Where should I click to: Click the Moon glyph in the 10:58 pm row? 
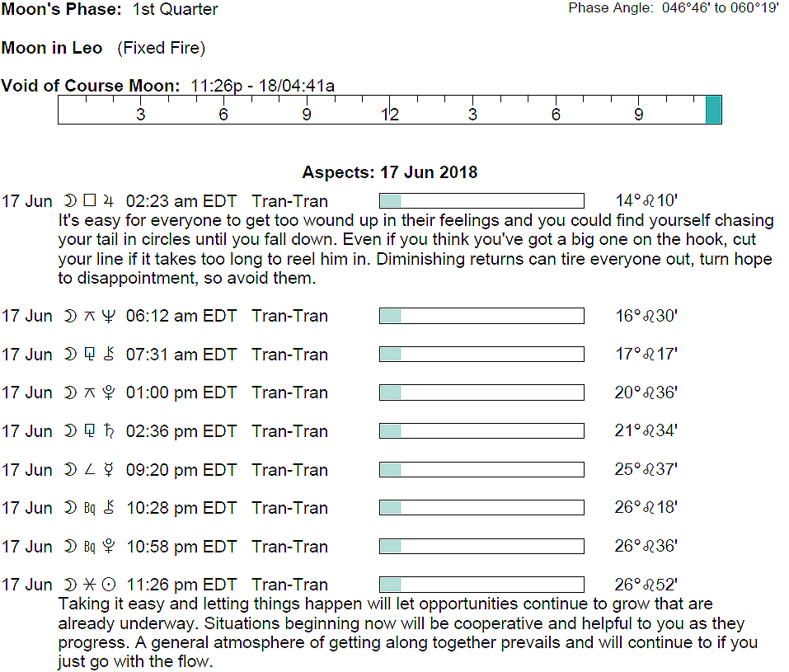pos(70,547)
